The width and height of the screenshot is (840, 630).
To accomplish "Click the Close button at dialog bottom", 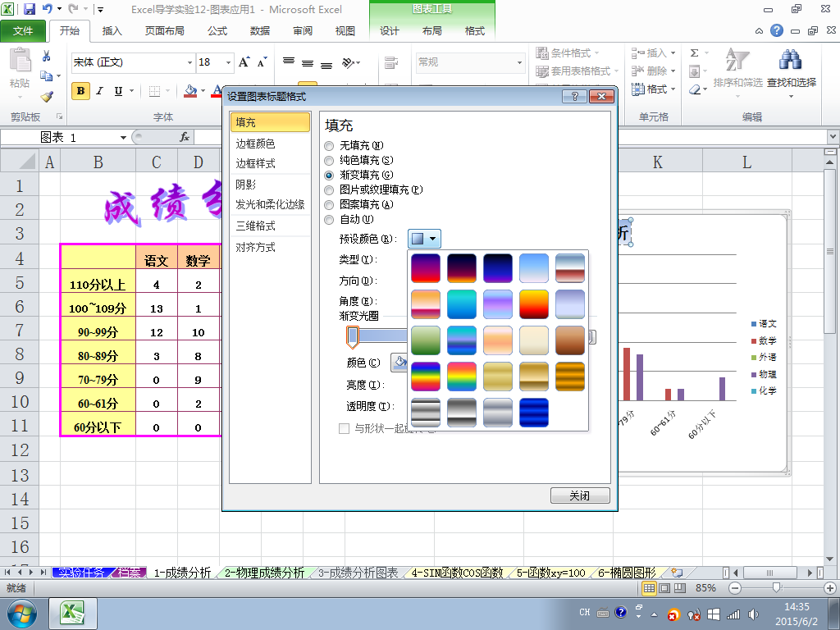I will [x=580, y=495].
